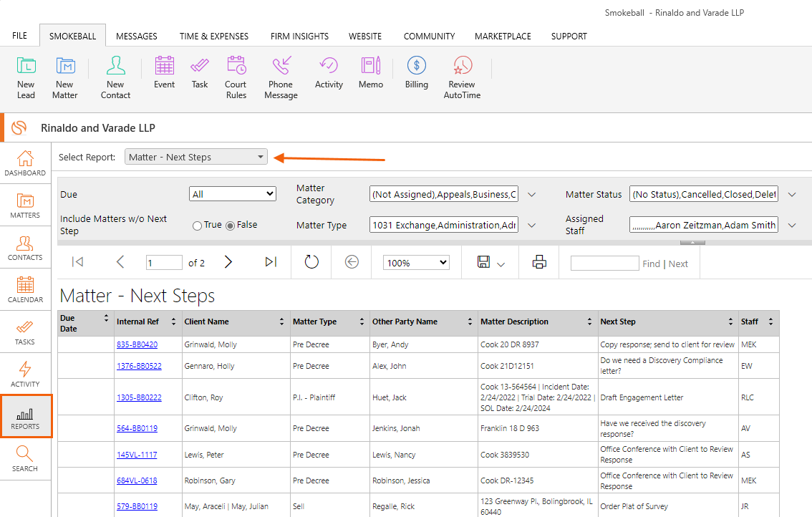
Task: Open matter link 1376-BB0522
Action: click(x=140, y=366)
